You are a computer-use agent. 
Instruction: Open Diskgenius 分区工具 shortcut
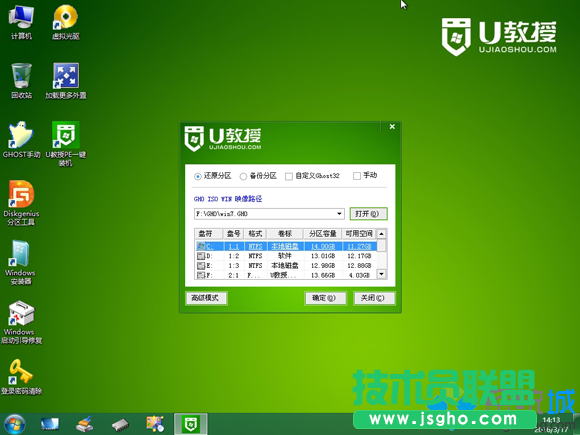(x=21, y=203)
